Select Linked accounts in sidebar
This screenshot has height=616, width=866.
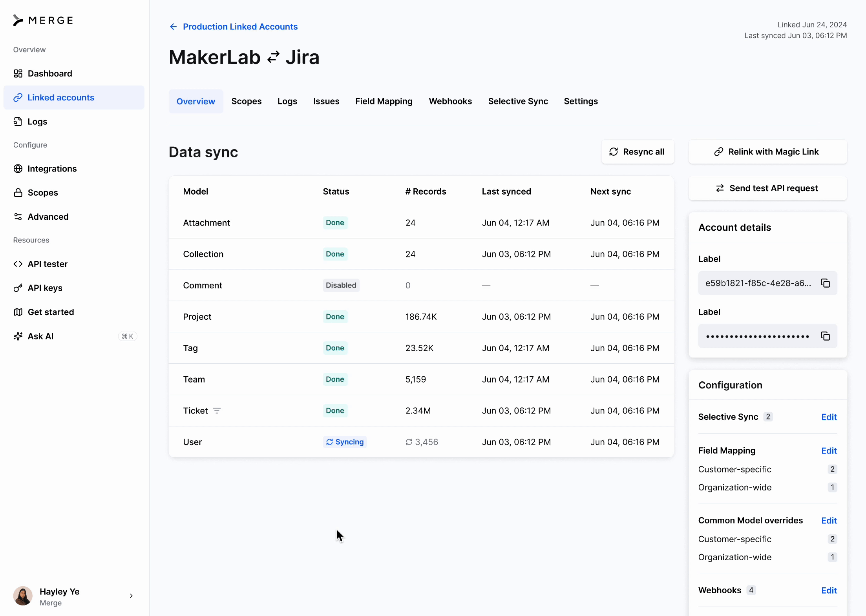(x=74, y=97)
